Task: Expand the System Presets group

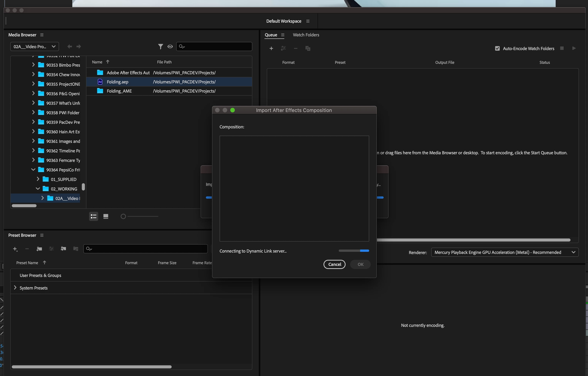Action: [15, 288]
